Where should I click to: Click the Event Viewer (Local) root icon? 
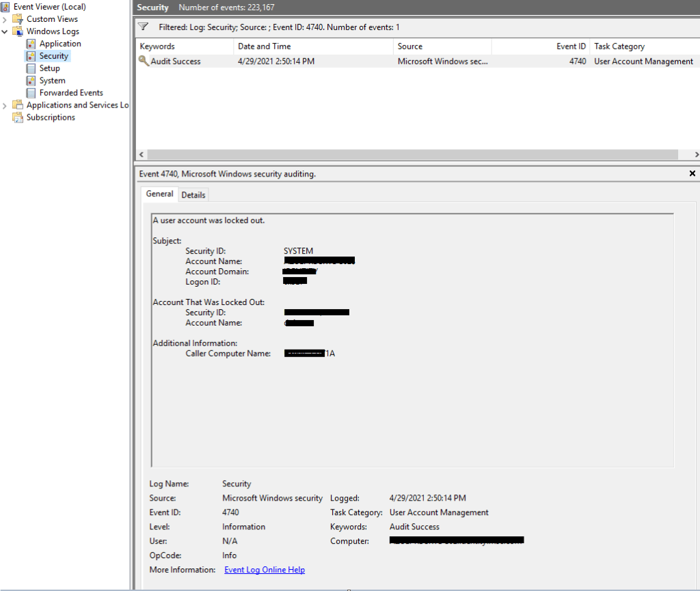pos(5,7)
